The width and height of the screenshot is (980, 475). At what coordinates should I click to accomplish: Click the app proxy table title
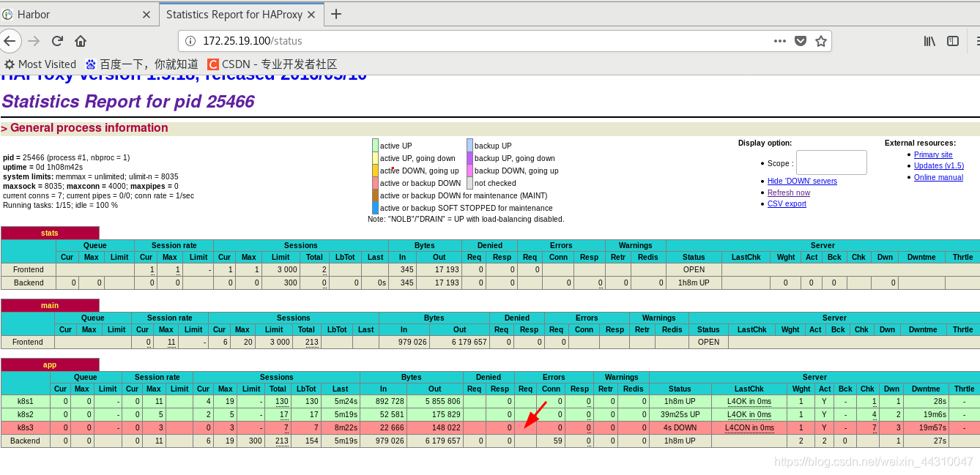coord(50,364)
